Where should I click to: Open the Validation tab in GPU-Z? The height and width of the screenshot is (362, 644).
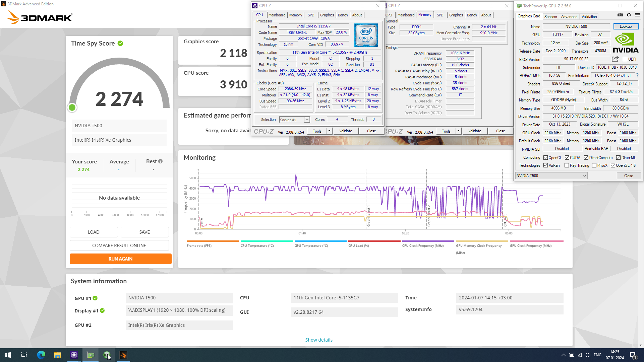pos(589,17)
